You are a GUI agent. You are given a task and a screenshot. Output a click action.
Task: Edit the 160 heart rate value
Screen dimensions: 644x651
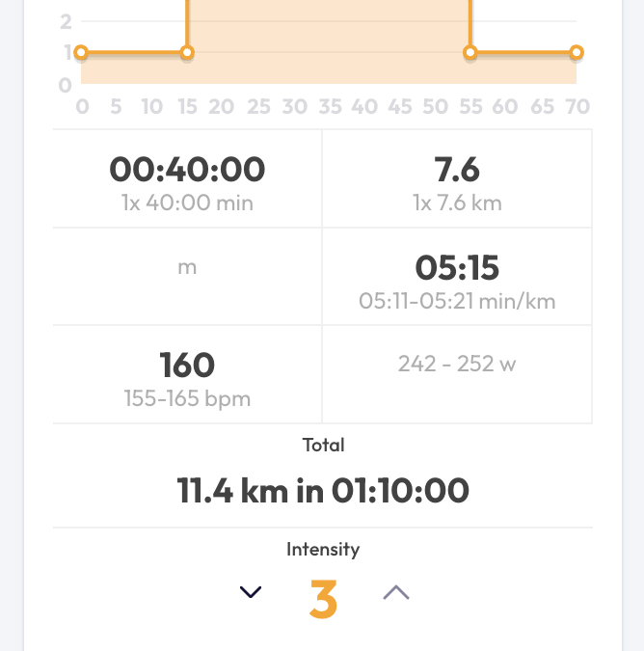coord(187,365)
